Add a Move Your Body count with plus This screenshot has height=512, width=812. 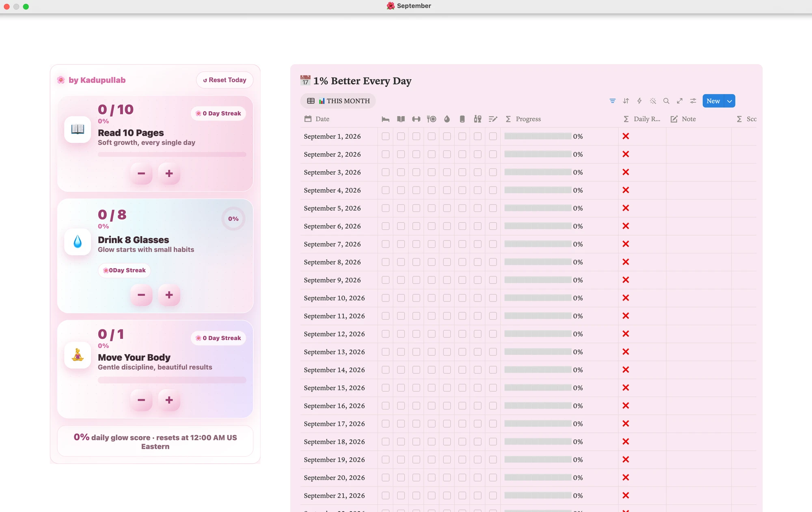pos(169,400)
